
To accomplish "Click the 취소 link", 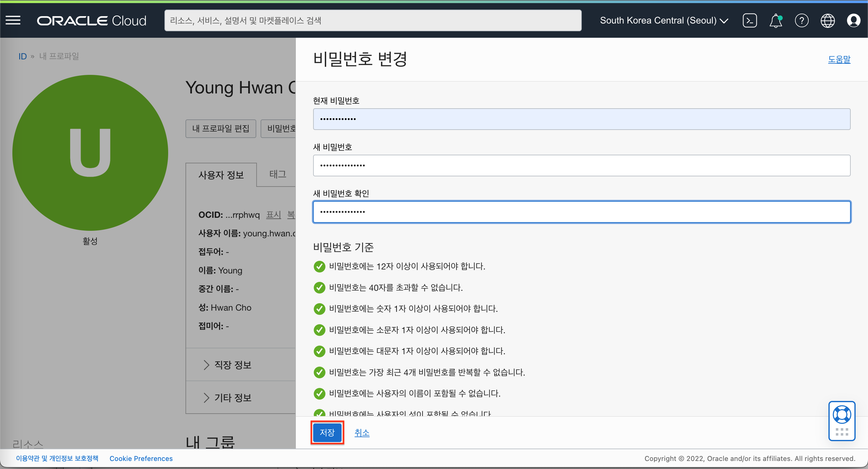I will pyautogui.click(x=362, y=433).
